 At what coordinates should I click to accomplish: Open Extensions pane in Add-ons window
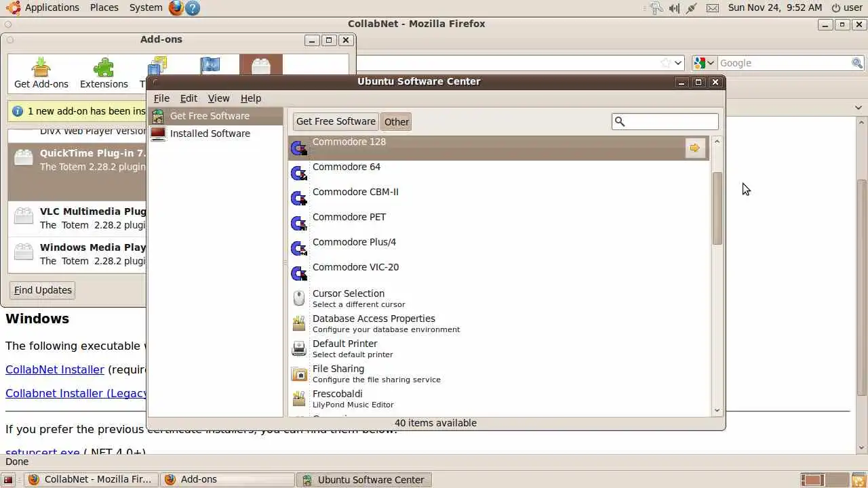104,73
